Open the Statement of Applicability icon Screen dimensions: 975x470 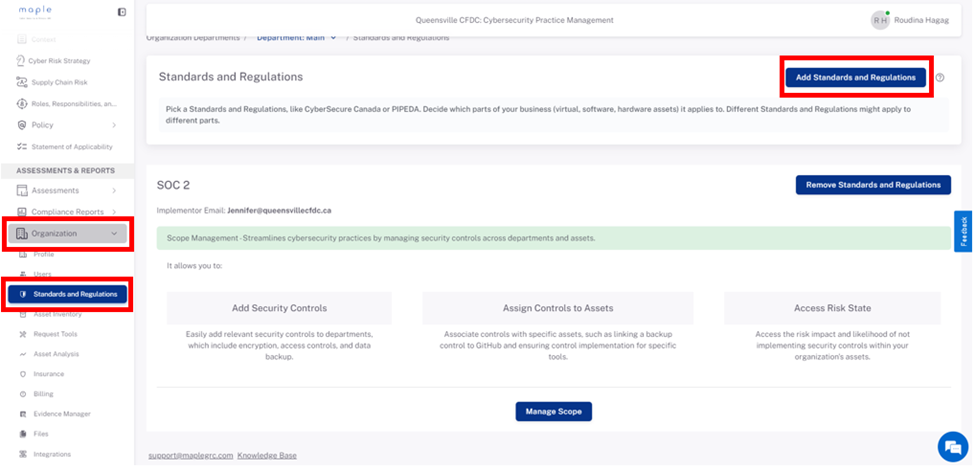(21, 147)
